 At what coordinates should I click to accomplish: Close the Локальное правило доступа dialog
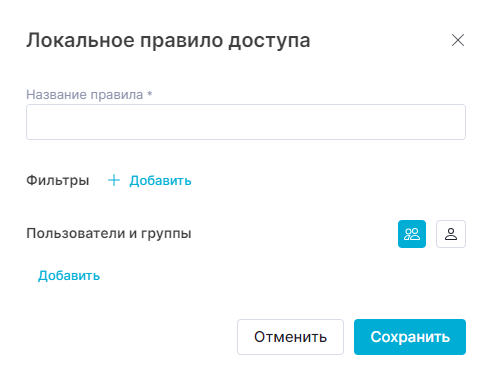[458, 40]
